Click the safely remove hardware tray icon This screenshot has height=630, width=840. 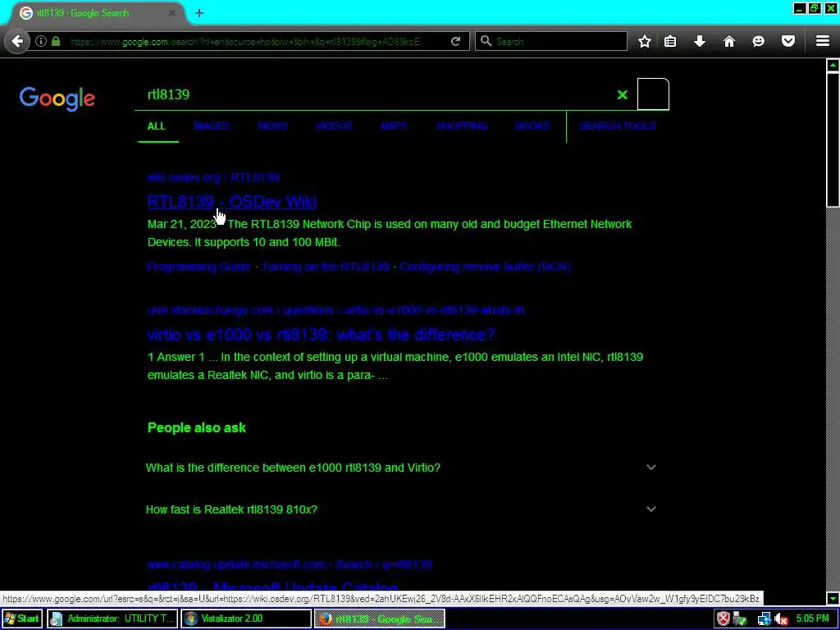pos(740,619)
